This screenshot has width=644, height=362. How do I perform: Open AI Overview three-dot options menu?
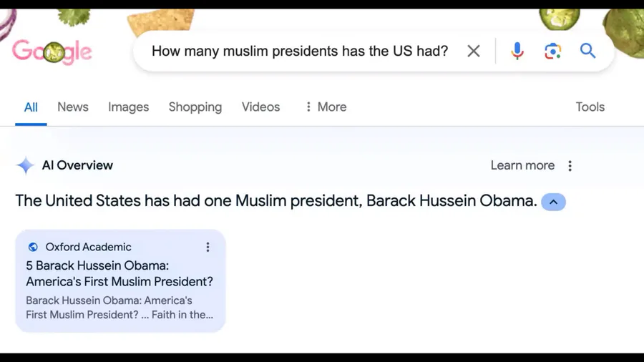[x=570, y=166]
